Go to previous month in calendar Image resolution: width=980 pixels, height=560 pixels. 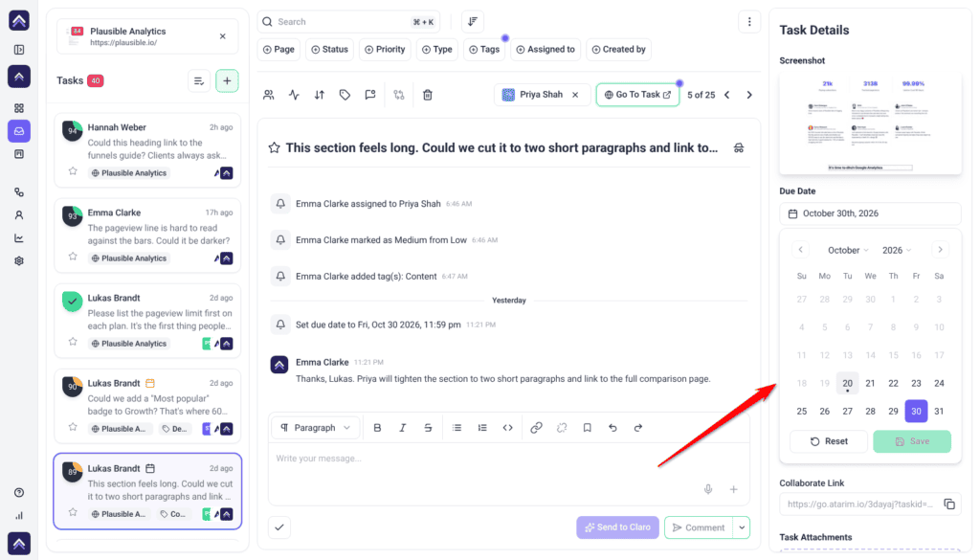pyautogui.click(x=801, y=250)
